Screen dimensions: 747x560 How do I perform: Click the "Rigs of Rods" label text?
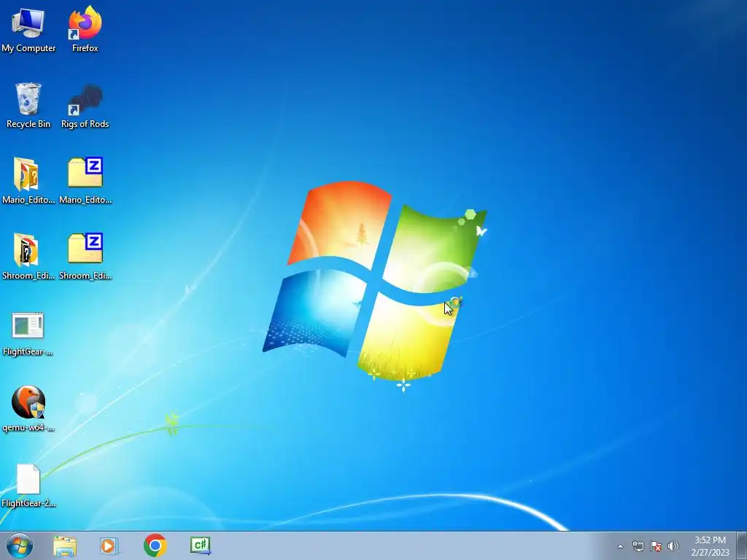point(85,124)
